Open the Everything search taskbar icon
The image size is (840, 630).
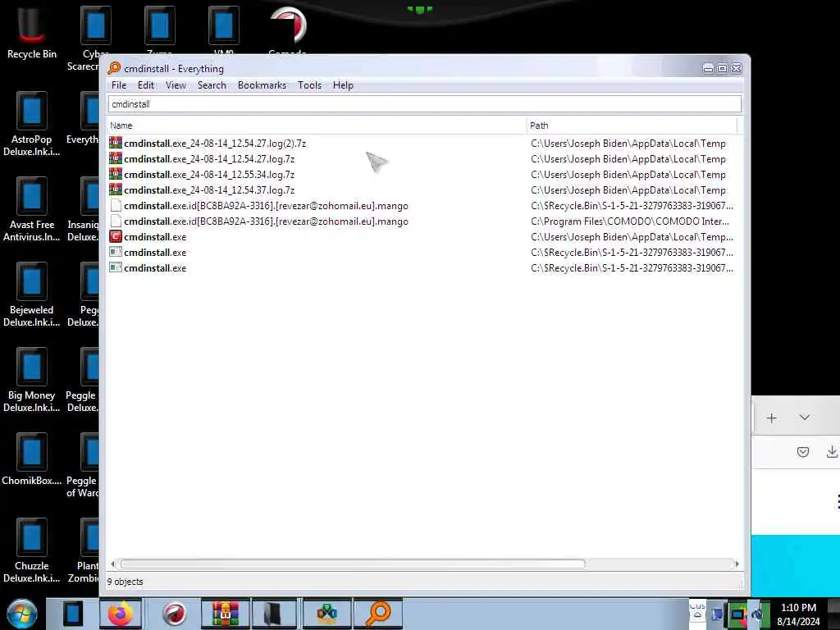(x=377, y=614)
